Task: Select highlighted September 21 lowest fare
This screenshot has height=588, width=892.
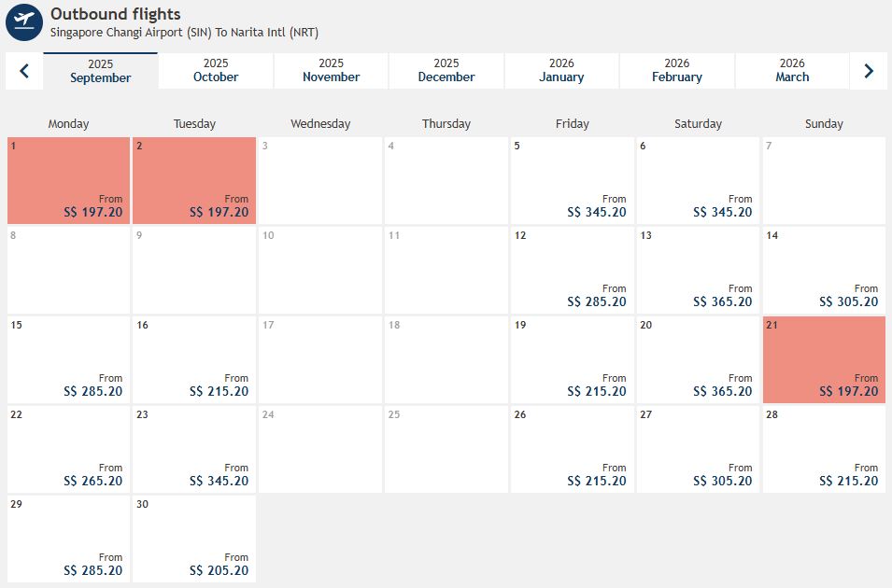Action: tap(824, 360)
